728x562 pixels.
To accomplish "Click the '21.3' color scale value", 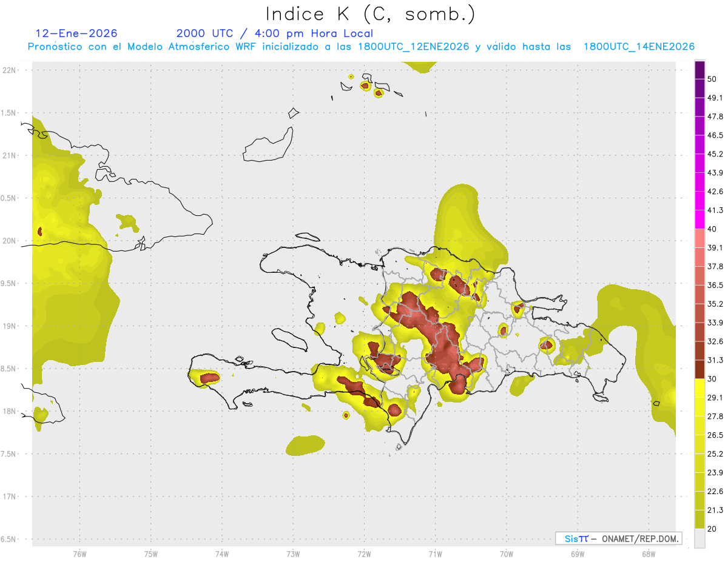I will 715,510.
